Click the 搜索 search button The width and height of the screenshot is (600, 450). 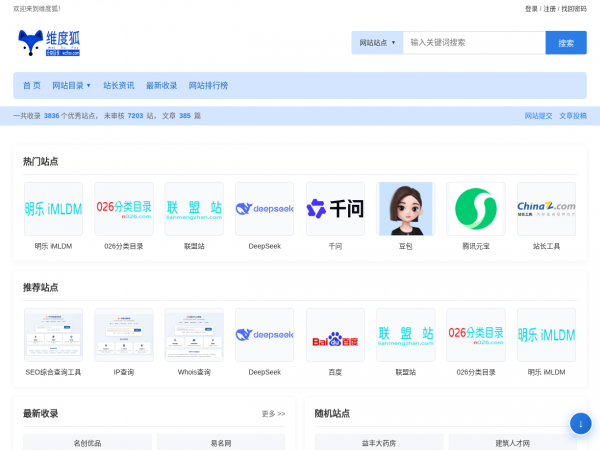click(566, 42)
